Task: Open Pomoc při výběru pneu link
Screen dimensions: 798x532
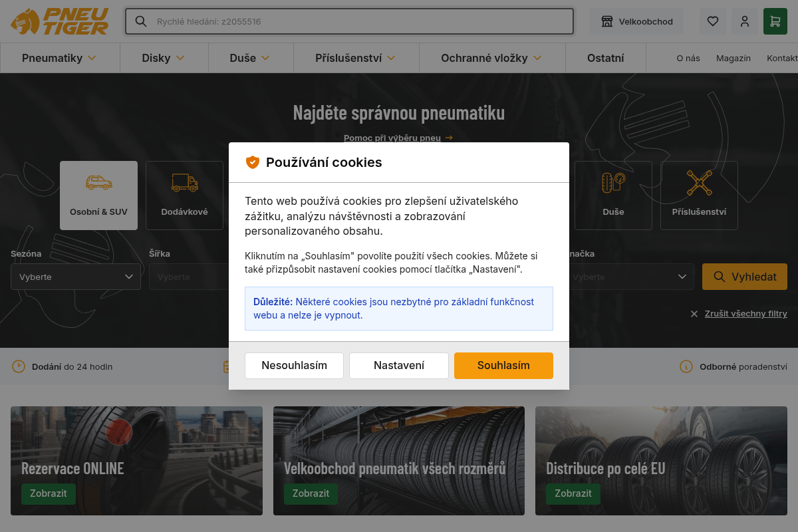Action: (x=392, y=138)
